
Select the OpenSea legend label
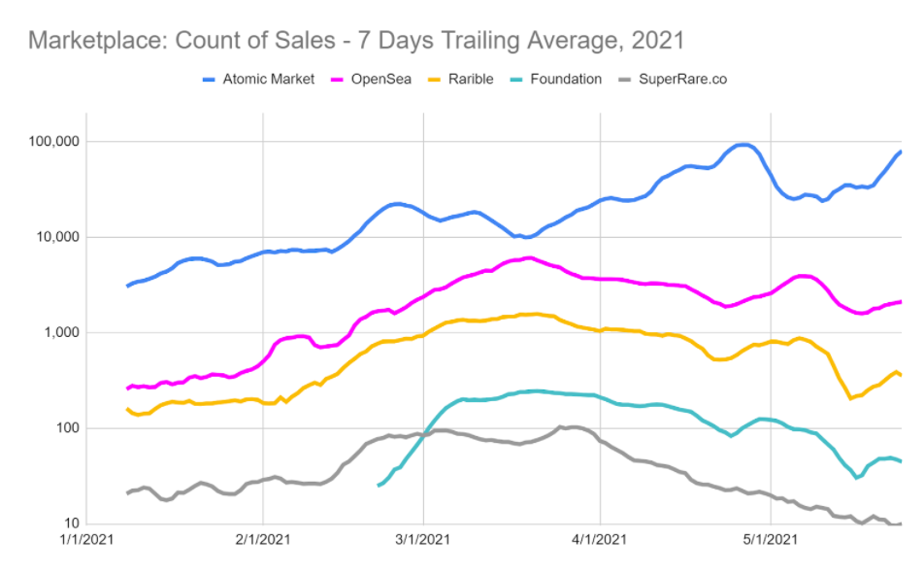pyautogui.click(x=380, y=79)
